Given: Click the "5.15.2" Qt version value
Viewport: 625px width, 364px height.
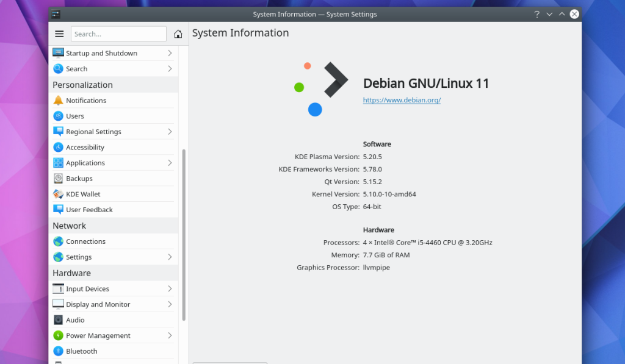Looking at the screenshot, I should point(372,182).
